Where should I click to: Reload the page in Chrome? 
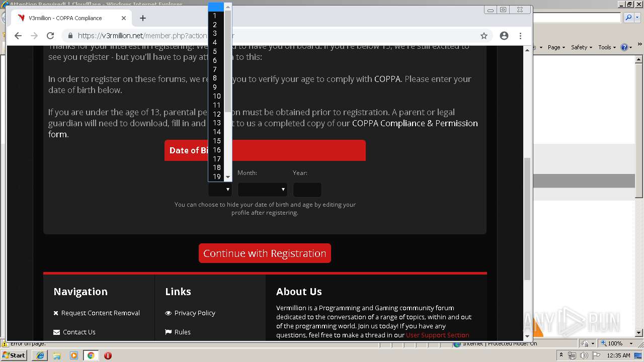pos(50,36)
